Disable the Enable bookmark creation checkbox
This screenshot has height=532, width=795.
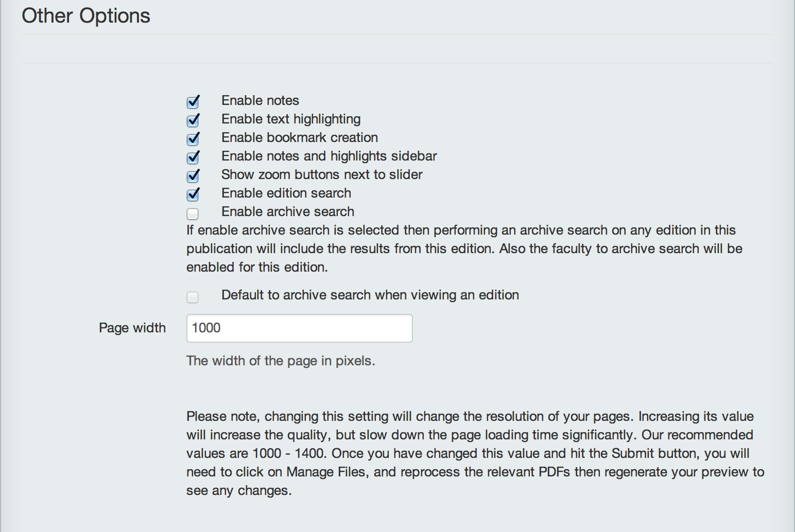tap(193, 139)
